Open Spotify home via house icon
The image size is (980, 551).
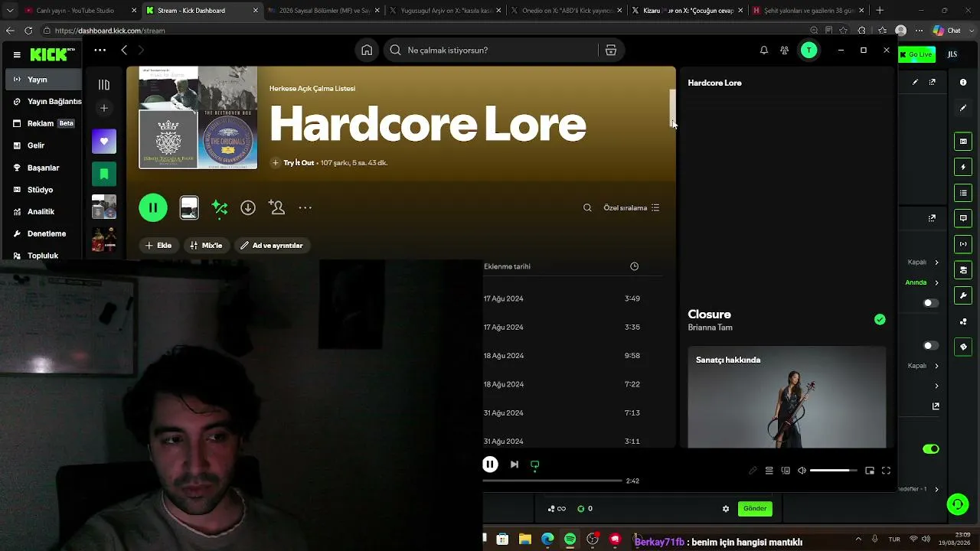coord(367,50)
